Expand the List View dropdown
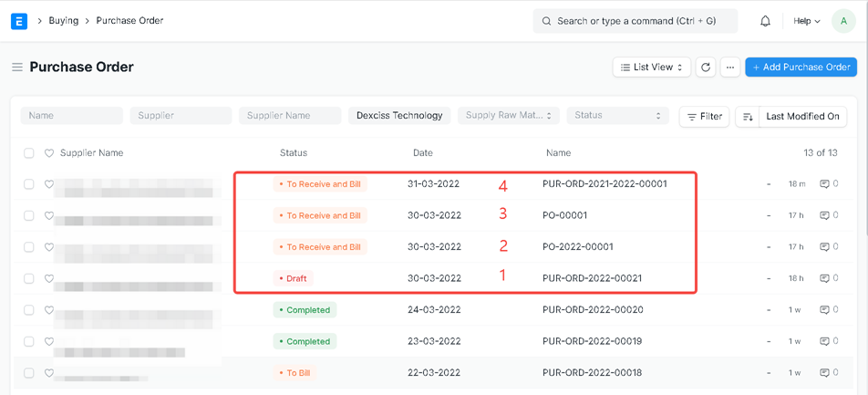This screenshot has width=868, height=395. coord(651,68)
